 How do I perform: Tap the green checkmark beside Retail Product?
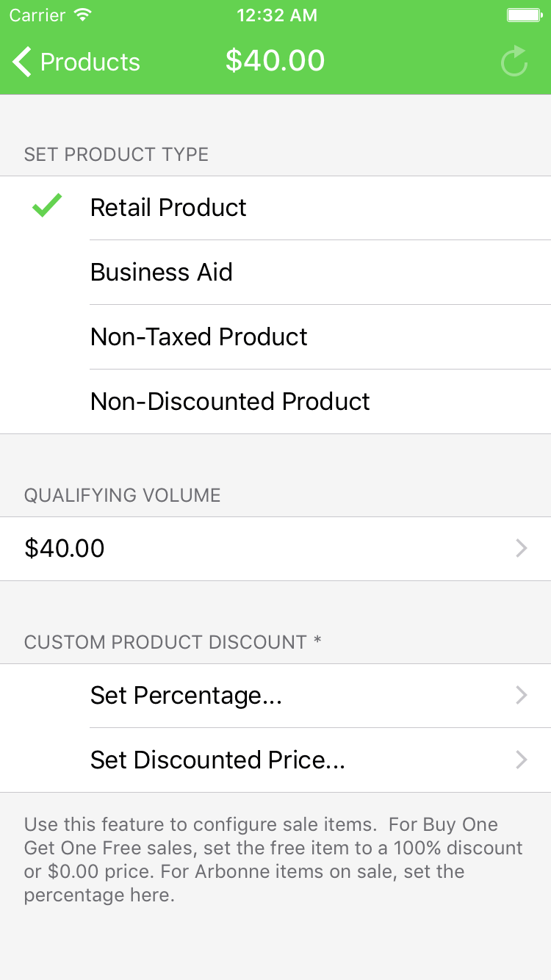coord(47,206)
